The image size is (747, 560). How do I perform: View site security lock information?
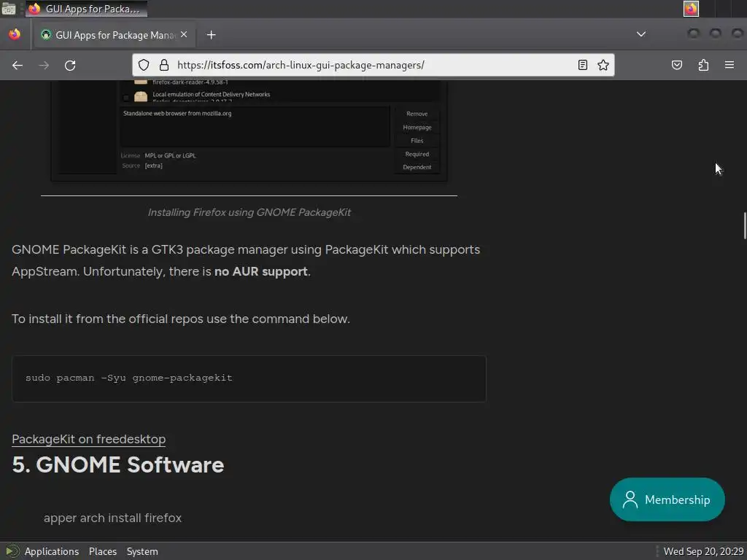164,65
